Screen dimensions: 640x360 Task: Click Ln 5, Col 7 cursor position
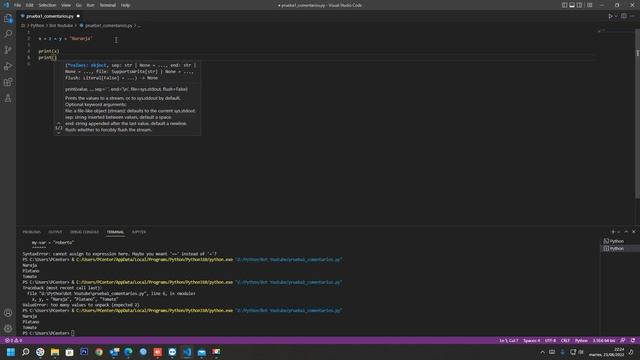point(509,340)
